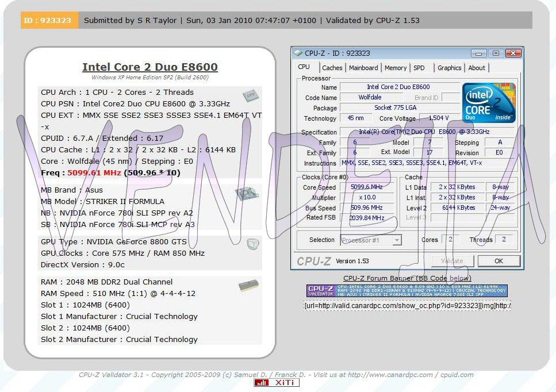
Task: Click the Level 2 24-way field
Action: [500, 207]
